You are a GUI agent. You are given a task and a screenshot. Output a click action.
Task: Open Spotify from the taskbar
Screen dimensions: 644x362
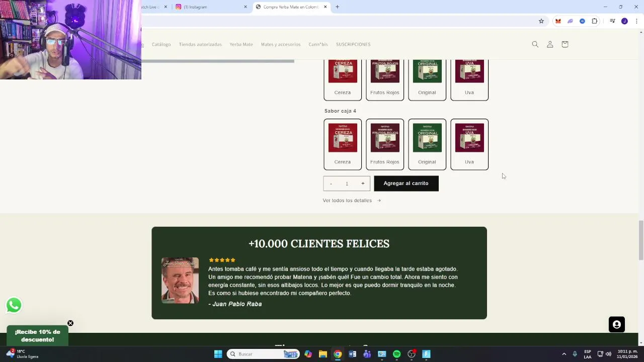[396, 354]
